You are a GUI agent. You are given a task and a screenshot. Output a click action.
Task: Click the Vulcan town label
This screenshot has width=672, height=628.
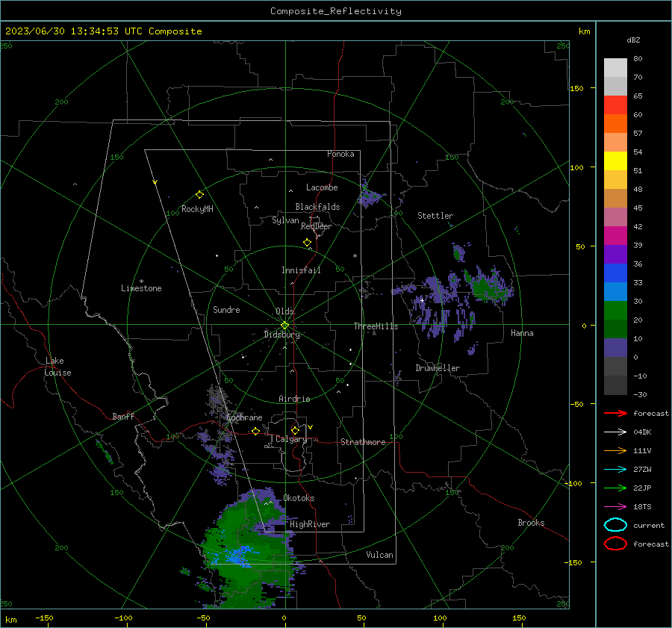[x=379, y=555]
